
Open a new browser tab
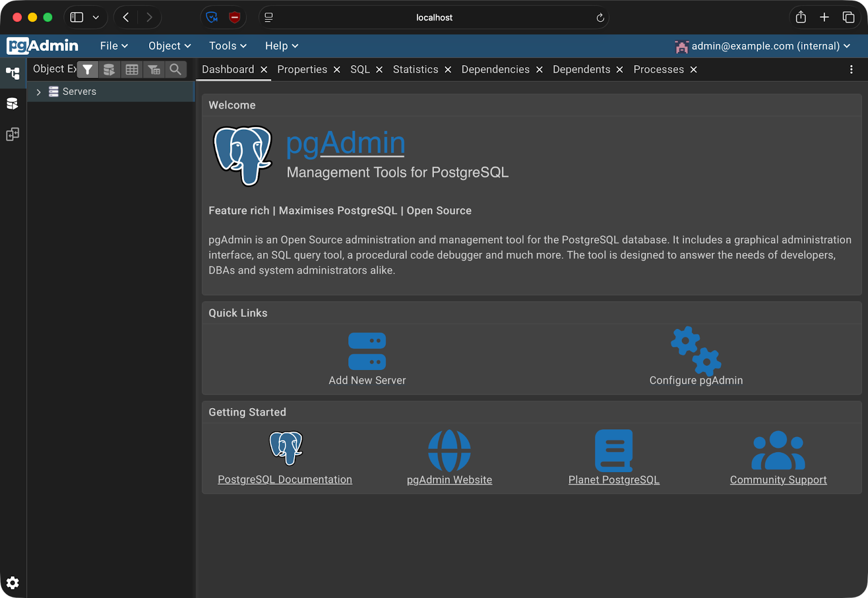(825, 17)
